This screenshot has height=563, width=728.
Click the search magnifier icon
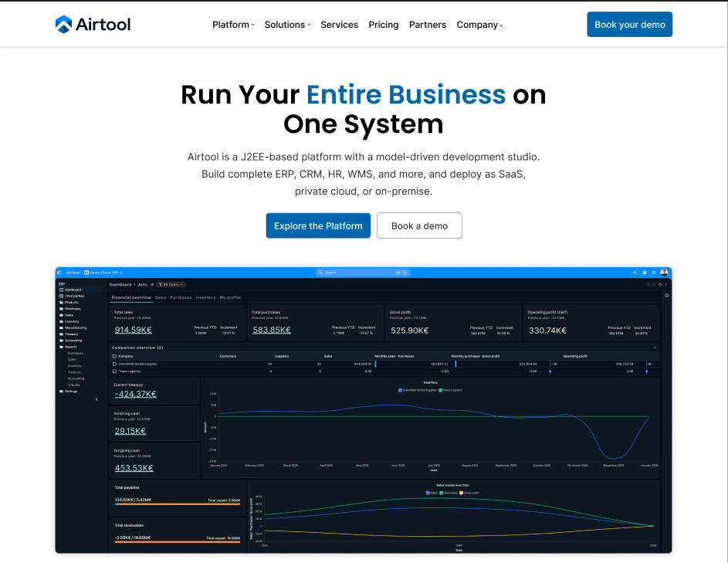(x=320, y=273)
